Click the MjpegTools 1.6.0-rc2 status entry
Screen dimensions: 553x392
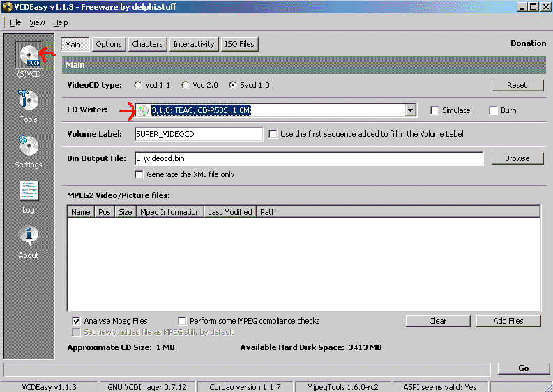pyautogui.click(x=342, y=387)
